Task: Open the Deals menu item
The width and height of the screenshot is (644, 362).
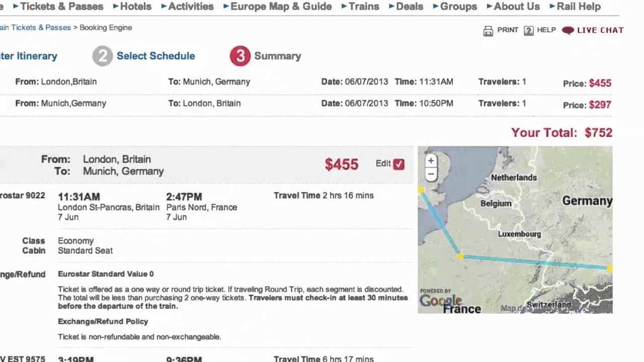Action: 410,7
